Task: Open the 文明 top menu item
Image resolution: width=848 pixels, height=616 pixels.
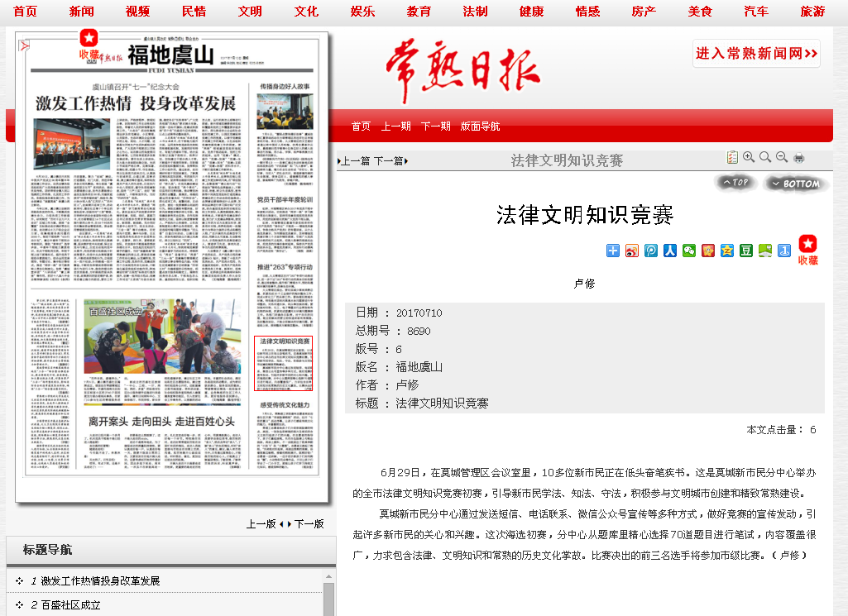Action: [x=251, y=12]
